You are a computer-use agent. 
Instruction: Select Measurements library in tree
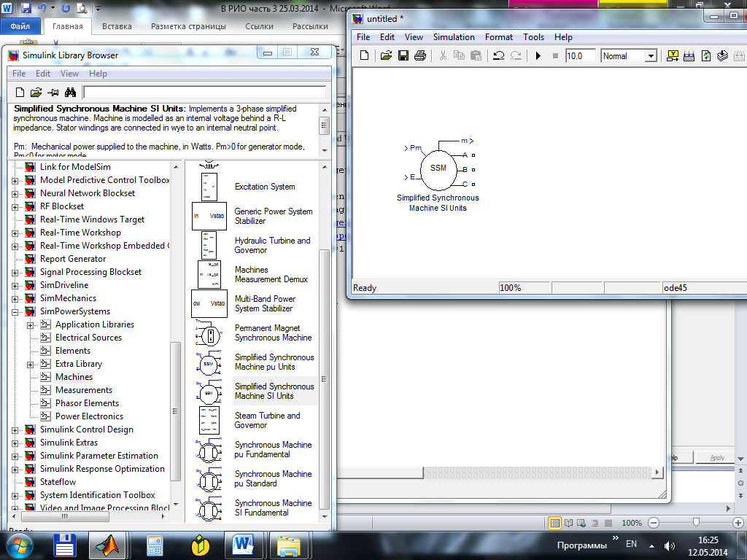click(x=84, y=390)
